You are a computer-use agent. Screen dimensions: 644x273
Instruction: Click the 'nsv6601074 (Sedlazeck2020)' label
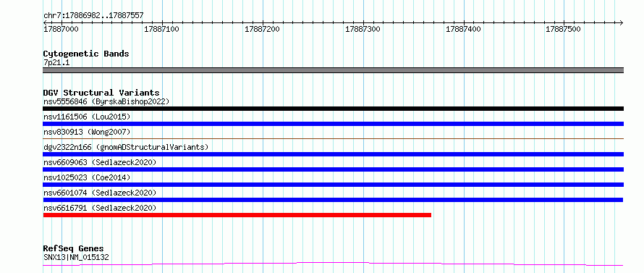click(100, 193)
